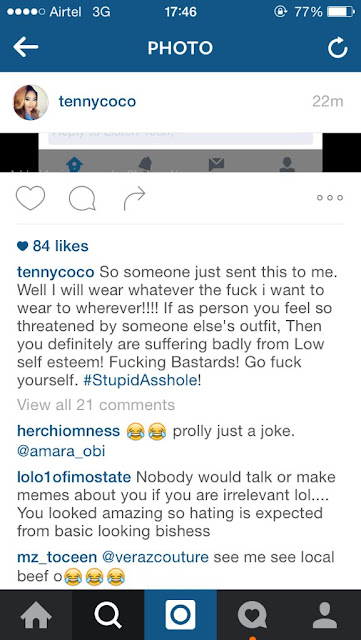The height and width of the screenshot is (640, 361).
Task: Open the tennycoco username in post header
Action: coord(97,102)
